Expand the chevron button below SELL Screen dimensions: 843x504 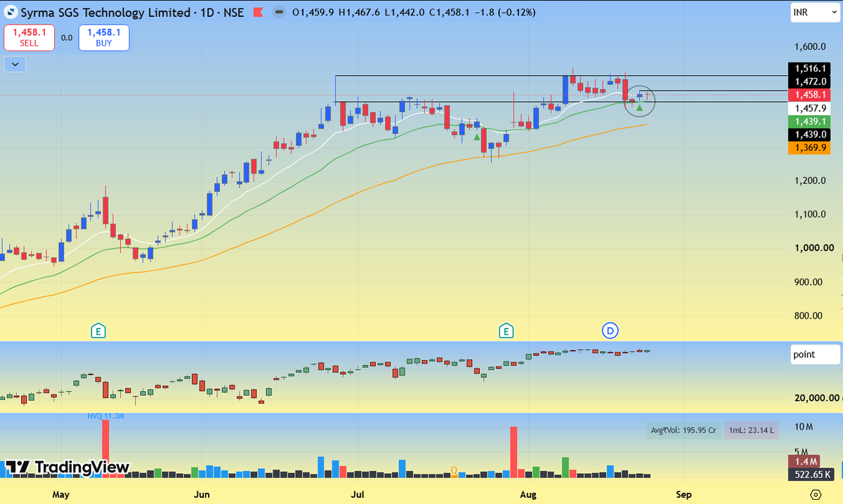click(x=15, y=64)
